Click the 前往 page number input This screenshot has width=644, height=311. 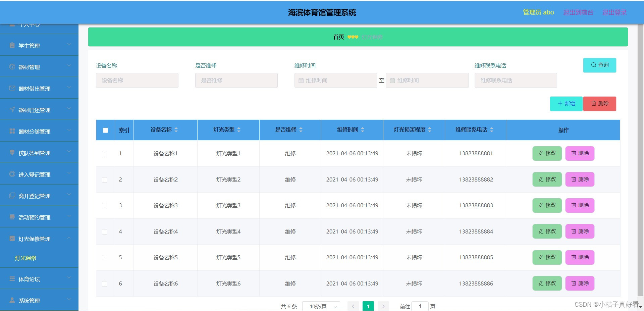pos(420,306)
